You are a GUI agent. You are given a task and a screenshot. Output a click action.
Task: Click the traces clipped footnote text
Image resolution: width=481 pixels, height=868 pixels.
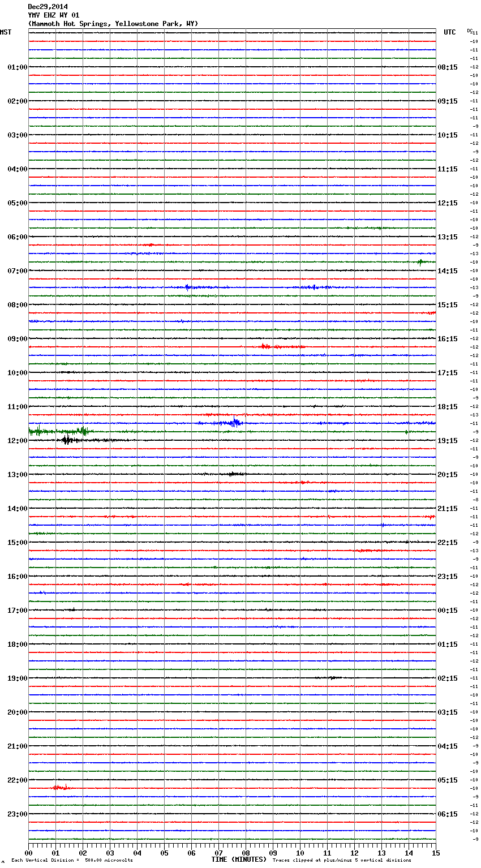(342, 861)
